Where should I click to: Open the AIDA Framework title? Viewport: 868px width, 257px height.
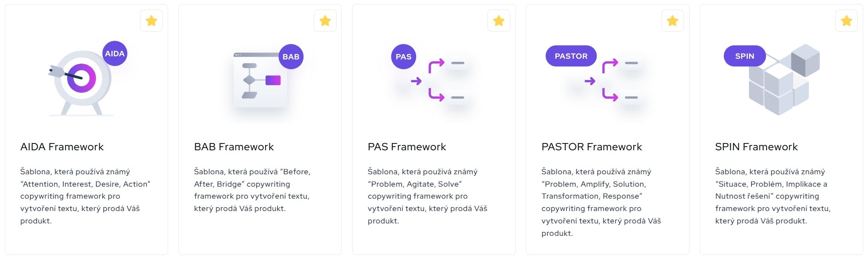click(62, 147)
